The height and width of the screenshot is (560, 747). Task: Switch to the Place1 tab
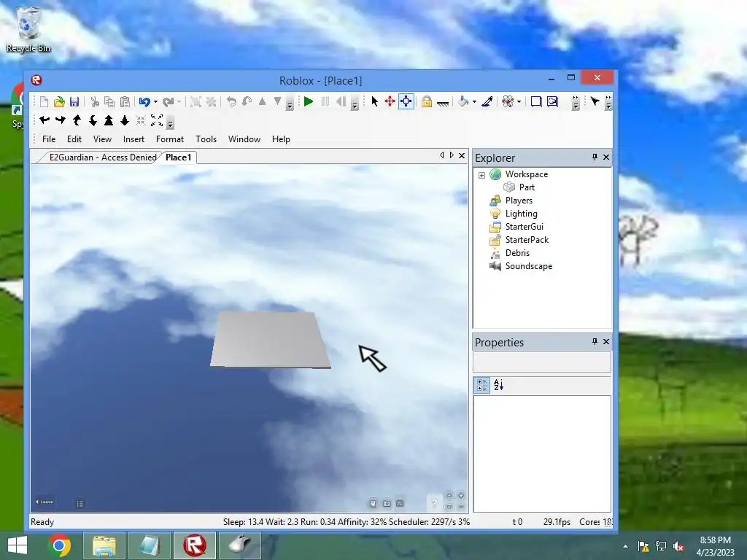tap(178, 157)
